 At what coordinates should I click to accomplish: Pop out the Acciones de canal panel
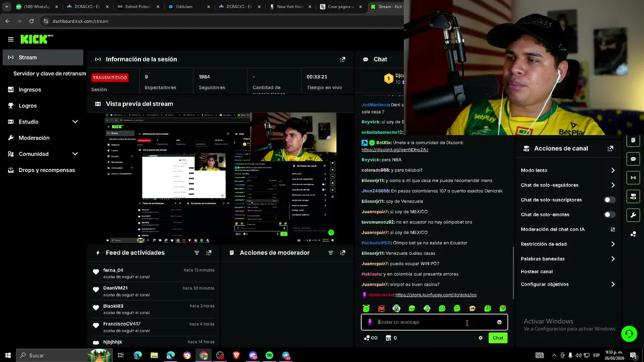click(610, 149)
